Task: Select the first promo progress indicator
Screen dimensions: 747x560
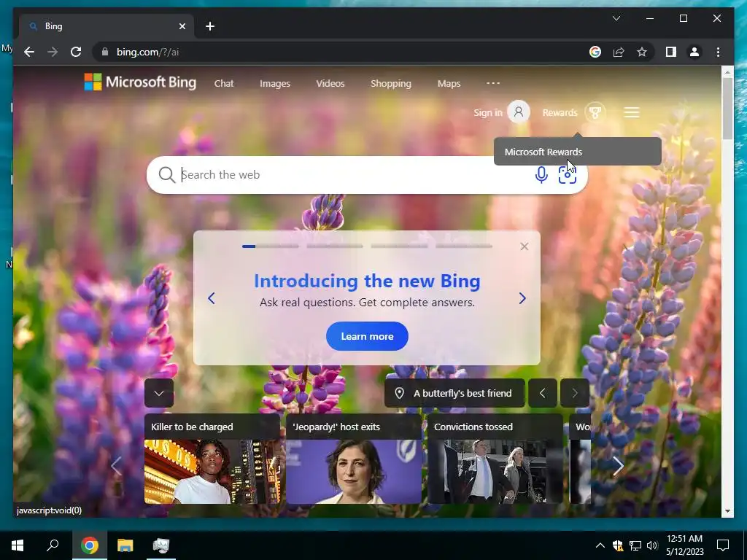Action: tap(270, 246)
